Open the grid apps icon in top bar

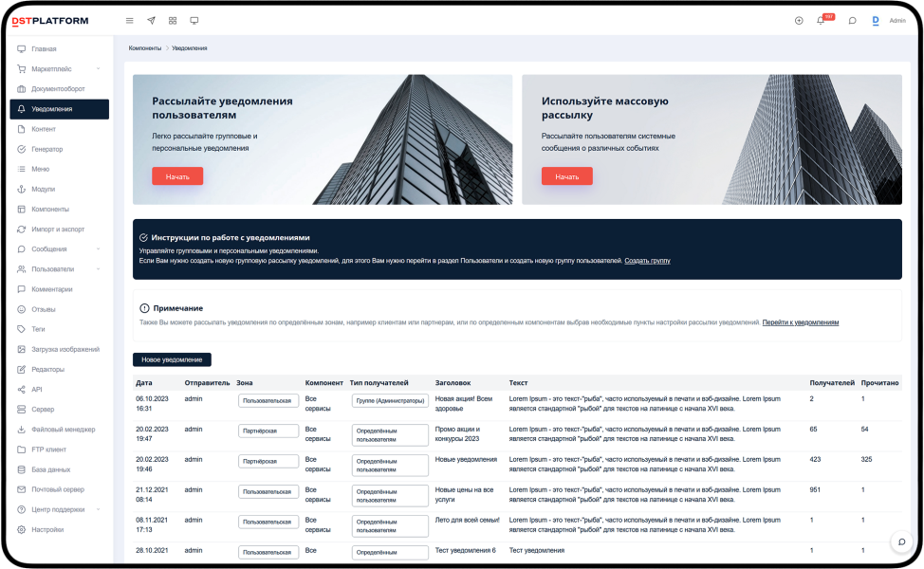click(173, 20)
